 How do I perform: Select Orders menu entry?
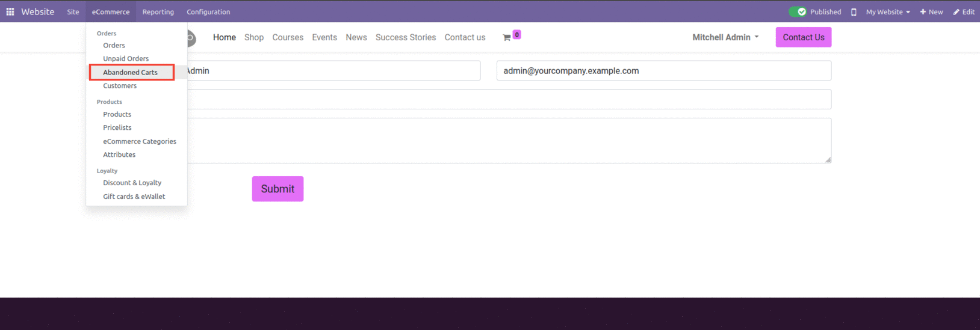tap(114, 45)
